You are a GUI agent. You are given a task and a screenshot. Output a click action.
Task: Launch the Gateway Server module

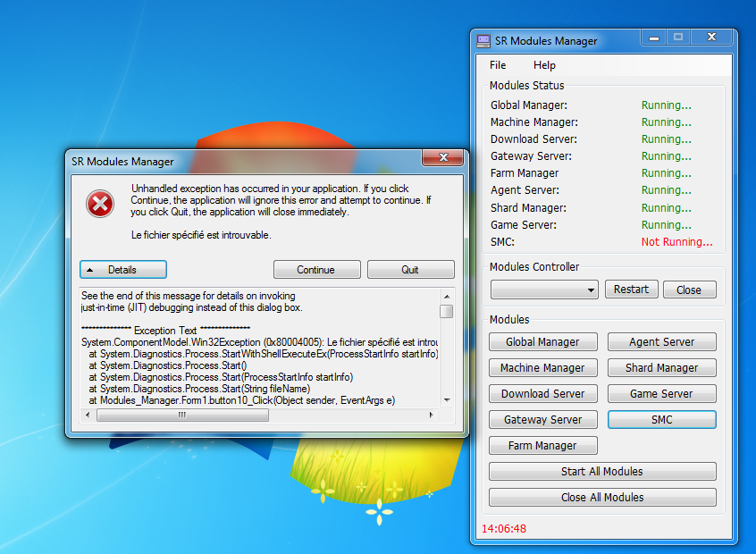pyautogui.click(x=542, y=419)
